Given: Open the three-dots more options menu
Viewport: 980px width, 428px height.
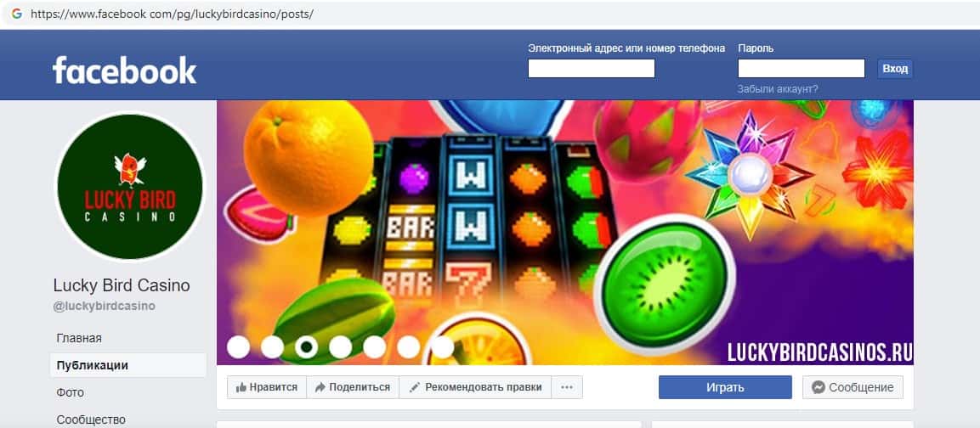Looking at the screenshot, I should pos(567,387).
